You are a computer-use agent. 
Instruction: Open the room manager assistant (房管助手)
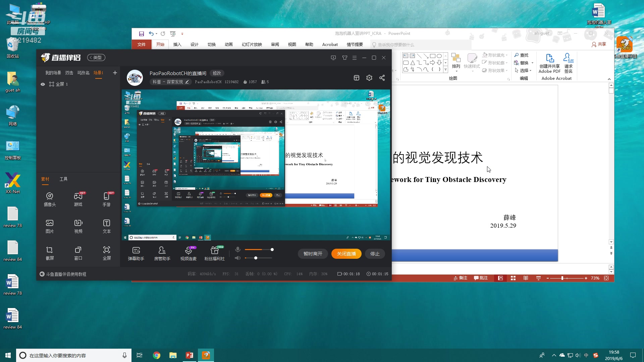coord(162,254)
